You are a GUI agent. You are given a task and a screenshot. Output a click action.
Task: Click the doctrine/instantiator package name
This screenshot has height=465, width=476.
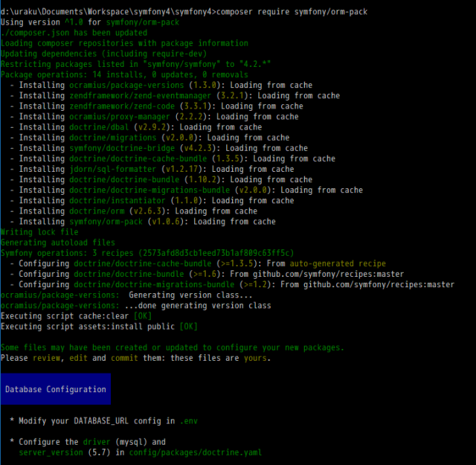coord(120,200)
